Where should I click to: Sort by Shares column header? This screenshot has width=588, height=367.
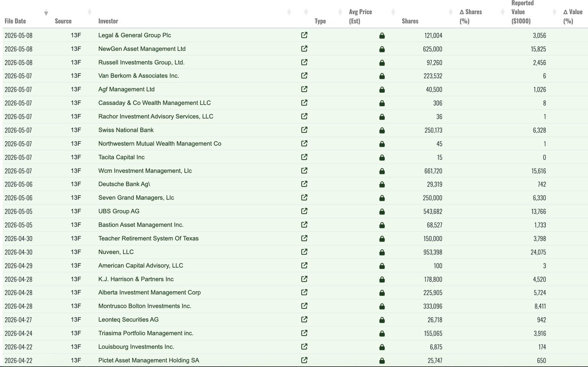coord(410,21)
